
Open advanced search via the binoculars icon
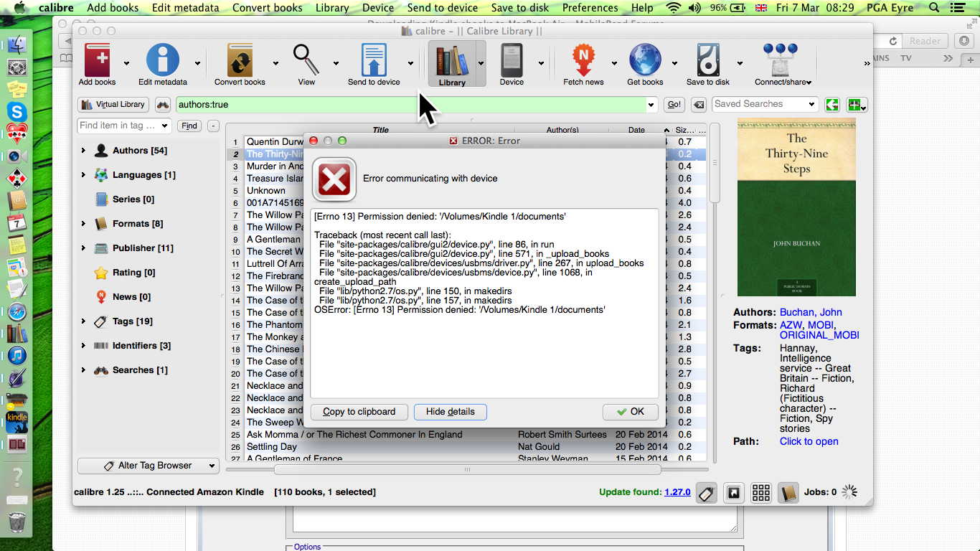(163, 105)
